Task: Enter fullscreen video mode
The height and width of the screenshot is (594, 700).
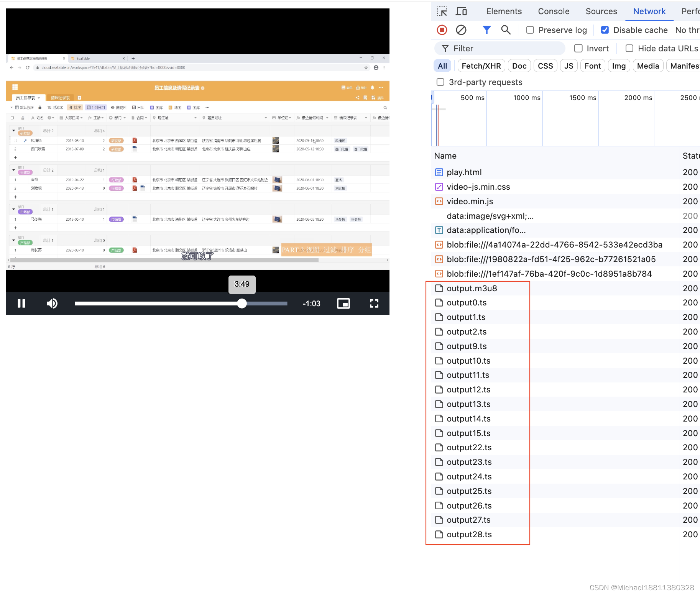Action: coord(374,304)
